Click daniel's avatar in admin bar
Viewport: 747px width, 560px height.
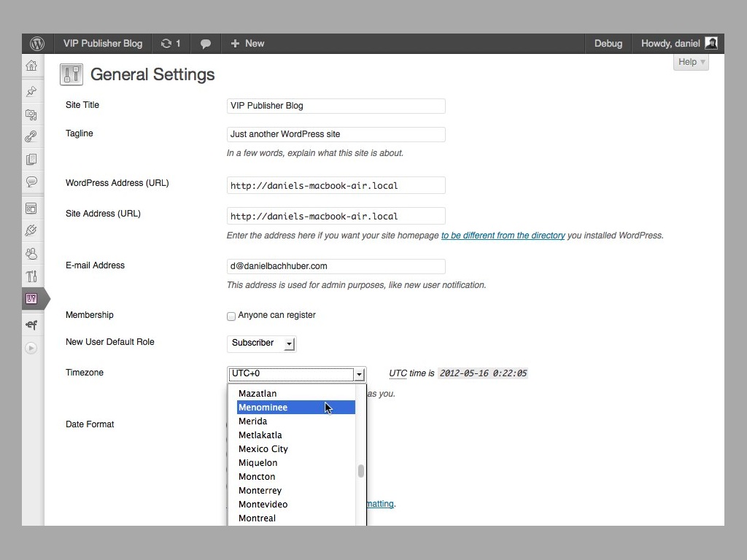pyautogui.click(x=711, y=43)
